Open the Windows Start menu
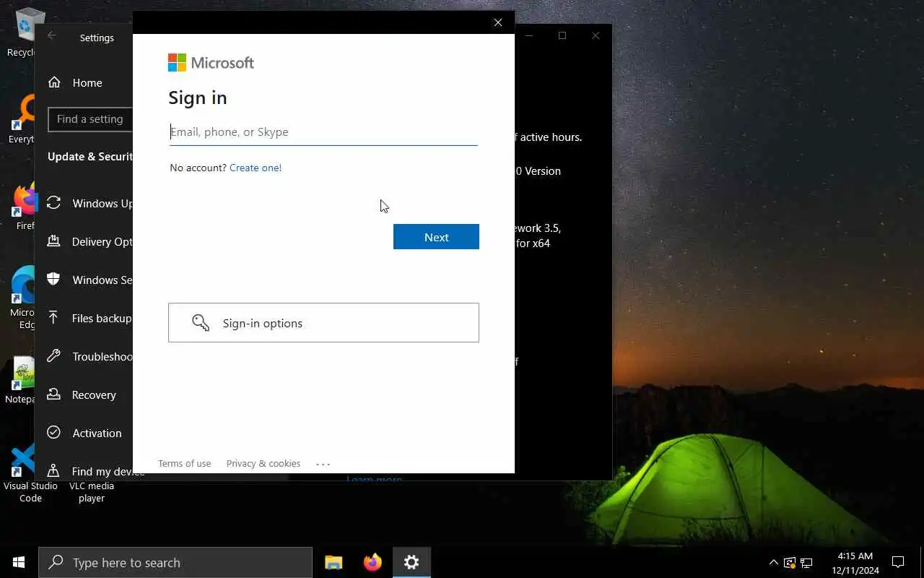The width and height of the screenshot is (924, 578). (x=19, y=562)
